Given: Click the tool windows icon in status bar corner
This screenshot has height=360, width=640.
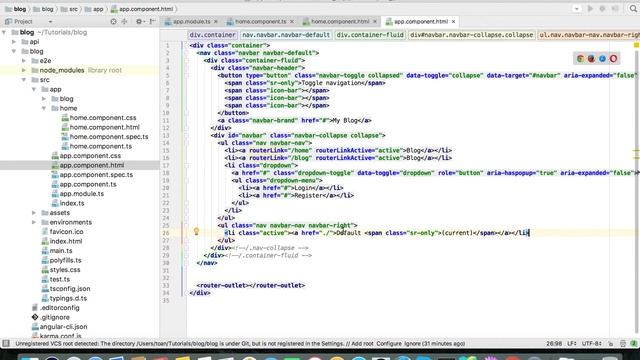Looking at the screenshot, I should click(6, 343).
